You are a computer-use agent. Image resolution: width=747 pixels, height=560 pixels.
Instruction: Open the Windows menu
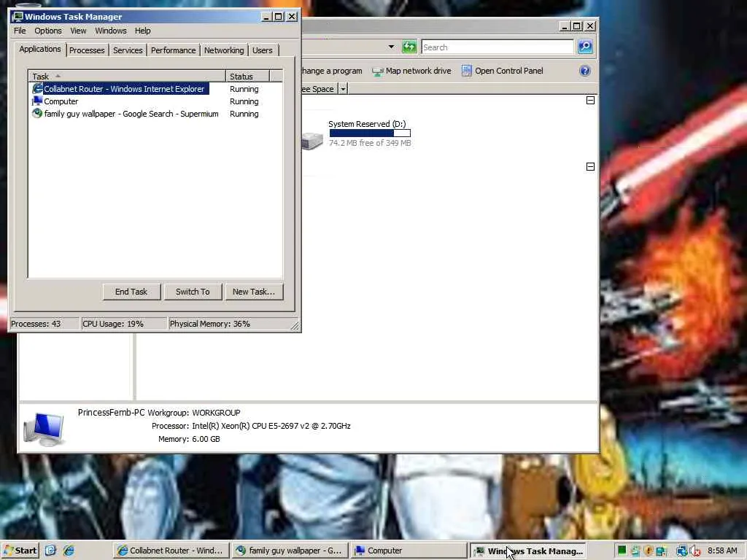tap(111, 31)
